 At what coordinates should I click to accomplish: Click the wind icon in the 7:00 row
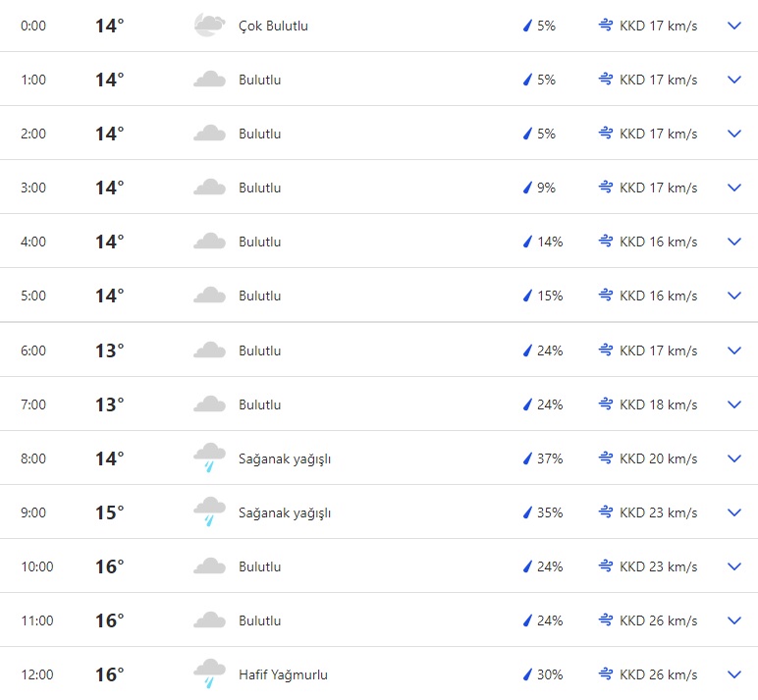point(606,404)
